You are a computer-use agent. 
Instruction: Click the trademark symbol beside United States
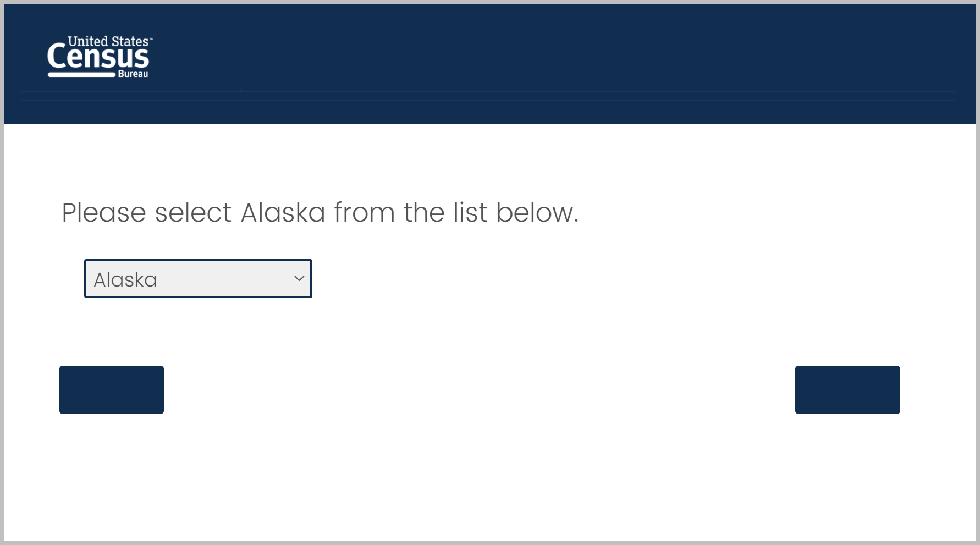(x=151, y=39)
